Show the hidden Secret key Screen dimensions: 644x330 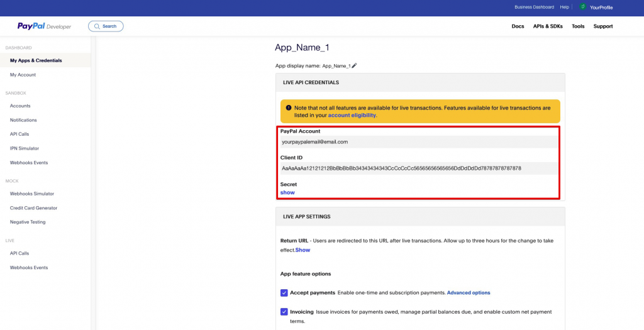coord(287,192)
